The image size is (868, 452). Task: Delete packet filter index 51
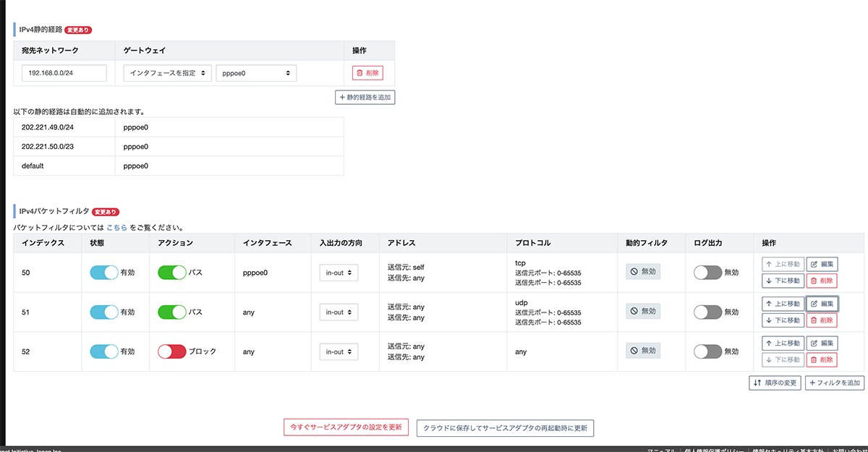[x=822, y=320]
